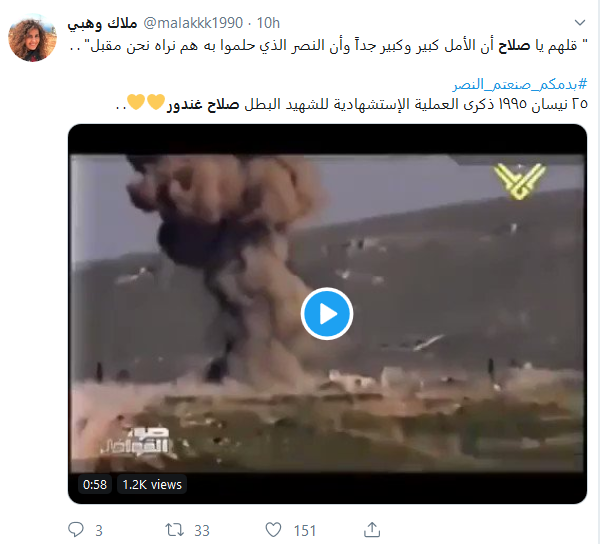Click the 10h timestamp link

[x=268, y=23]
